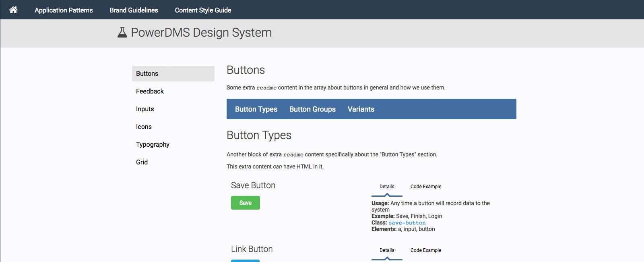This screenshot has width=644, height=262.
Task: Show Details tab for Save Button
Action: click(387, 187)
